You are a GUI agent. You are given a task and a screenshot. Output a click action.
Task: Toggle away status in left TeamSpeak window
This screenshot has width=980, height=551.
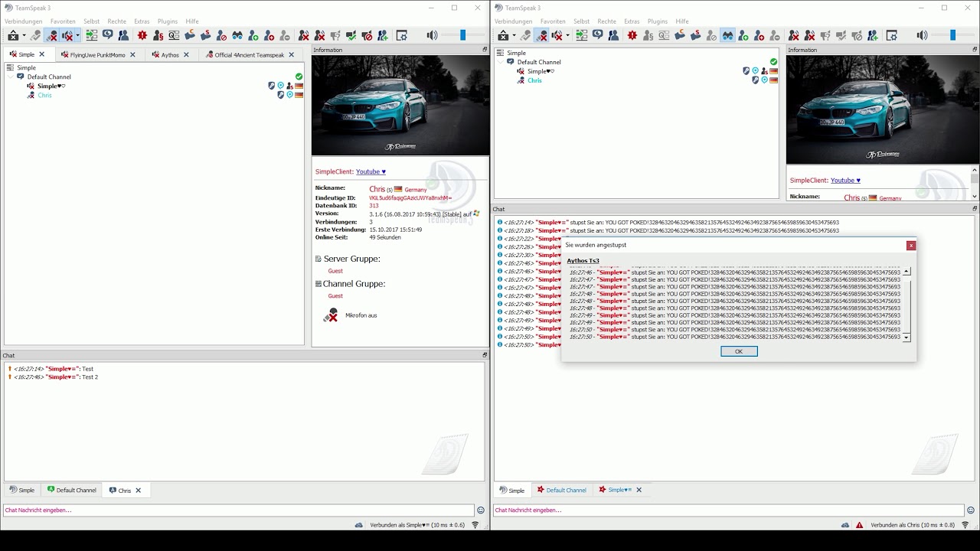[x=13, y=35]
